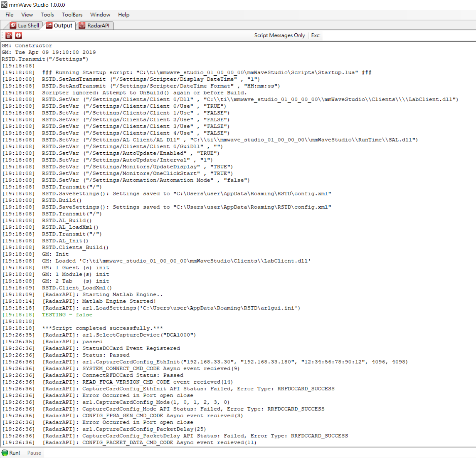
Task: Click the 'Automation Mode' false line
Action: coord(126,180)
